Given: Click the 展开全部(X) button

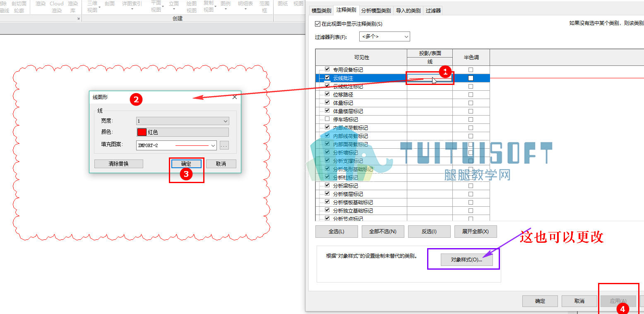Looking at the screenshot, I should pos(476,232).
